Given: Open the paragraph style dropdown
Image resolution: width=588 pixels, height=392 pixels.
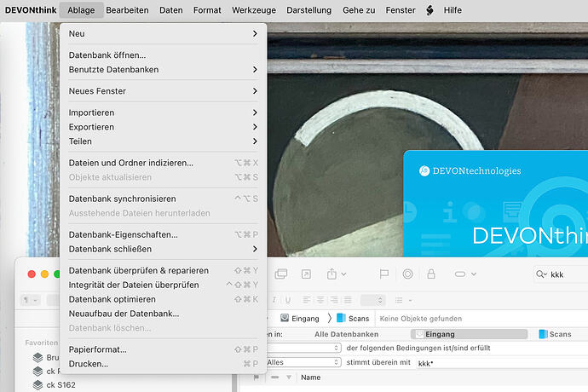Looking at the screenshot, I should pos(30,300).
